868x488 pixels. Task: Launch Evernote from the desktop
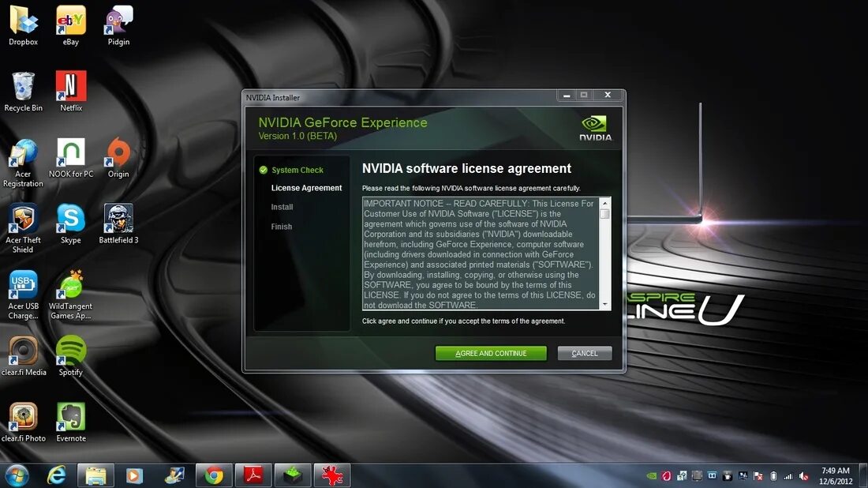(71, 422)
